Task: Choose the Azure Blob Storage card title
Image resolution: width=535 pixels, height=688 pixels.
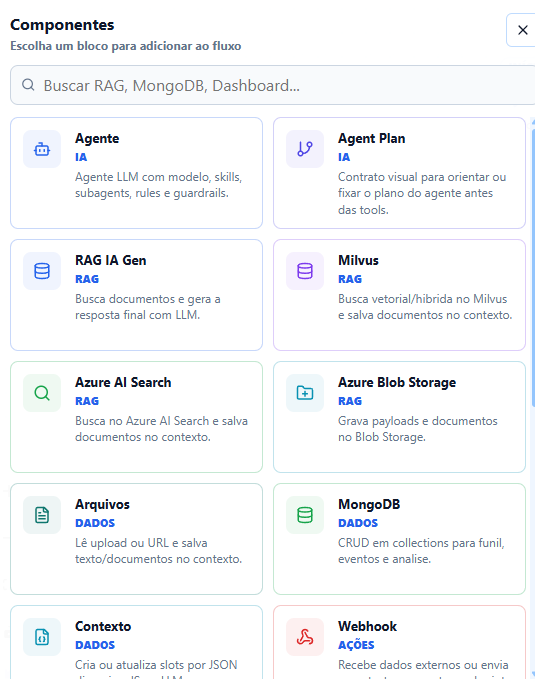Action: click(397, 382)
